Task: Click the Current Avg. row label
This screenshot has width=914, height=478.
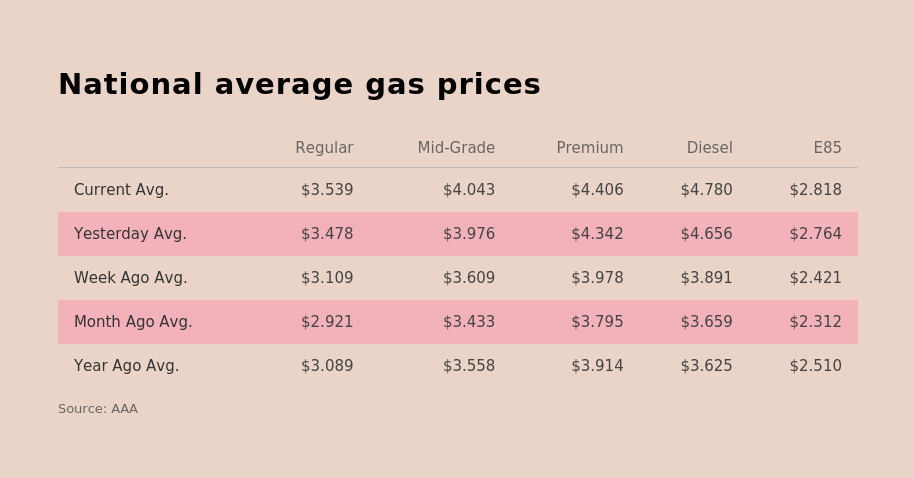Action: tap(121, 190)
